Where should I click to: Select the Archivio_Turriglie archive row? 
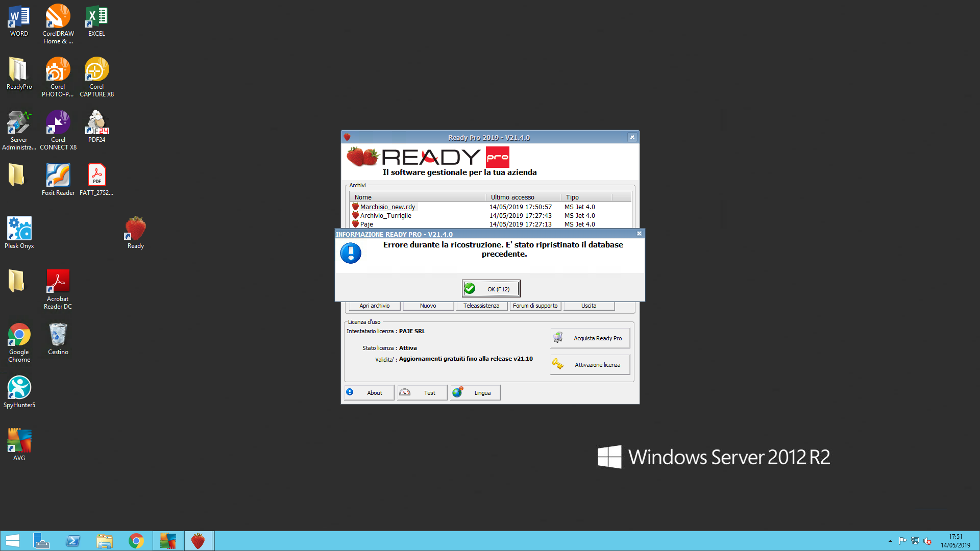[490, 215]
